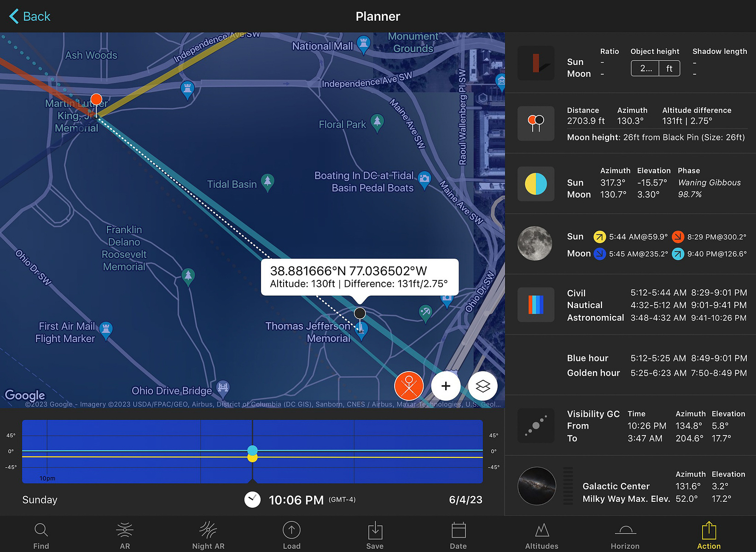The width and height of the screenshot is (756, 552).
Task: Tap the sunset arrow icon at 8:29 PM
Action: 678,237
